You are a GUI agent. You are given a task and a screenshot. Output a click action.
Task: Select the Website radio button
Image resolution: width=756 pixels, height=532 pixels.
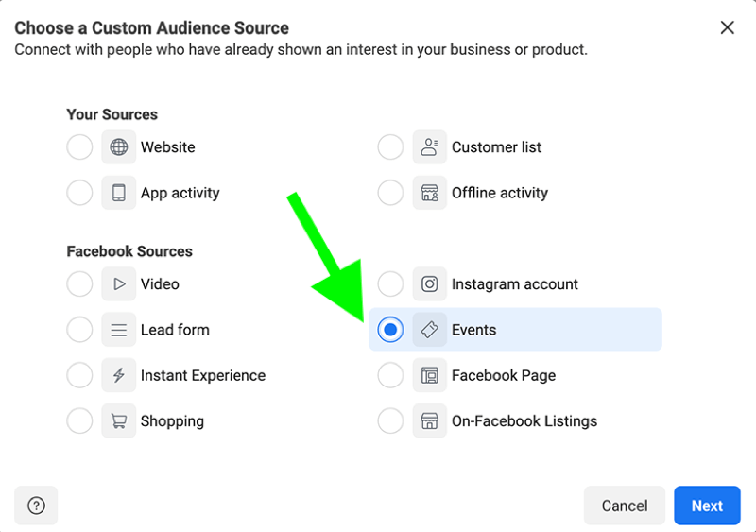point(79,146)
